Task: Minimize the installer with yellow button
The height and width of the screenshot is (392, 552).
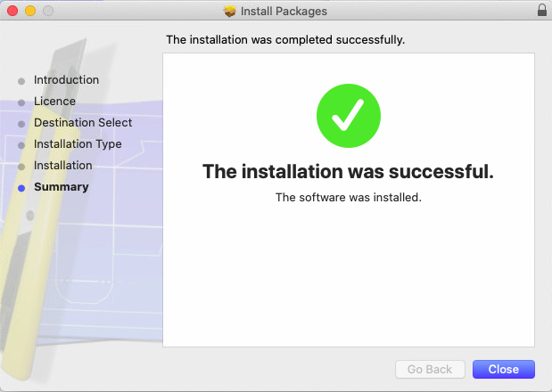Action: pyautogui.click(x=30, y=11)
